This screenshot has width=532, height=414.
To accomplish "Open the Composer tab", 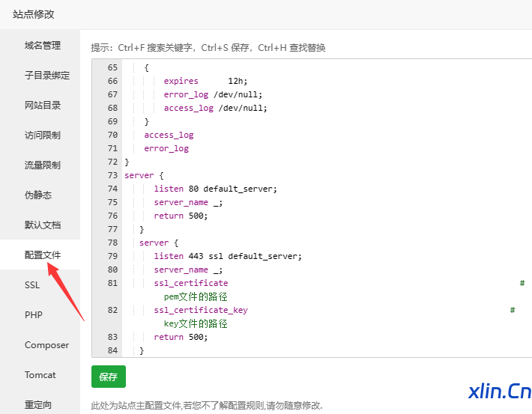I will click(x=46, y=345).
